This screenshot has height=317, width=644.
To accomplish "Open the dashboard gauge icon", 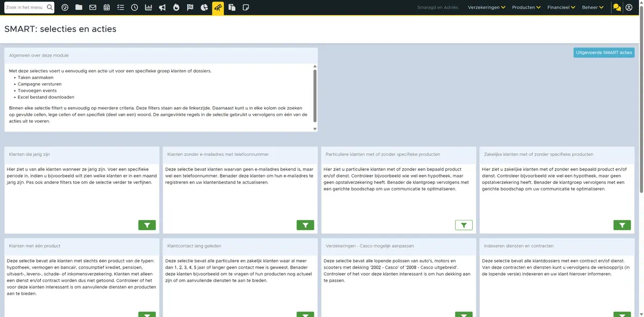I will pyautogui.click(x=65, y=8).
